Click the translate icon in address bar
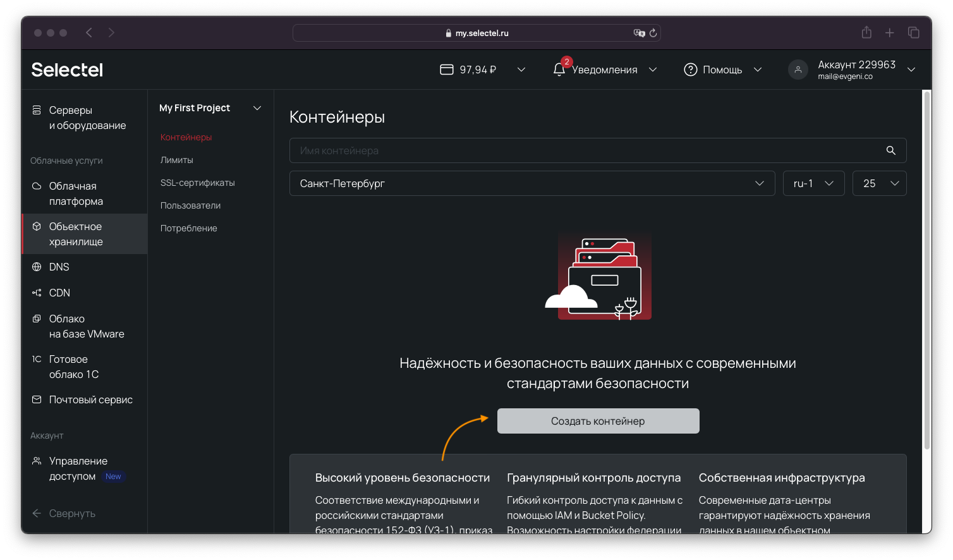953x560 pixels. 639,33
